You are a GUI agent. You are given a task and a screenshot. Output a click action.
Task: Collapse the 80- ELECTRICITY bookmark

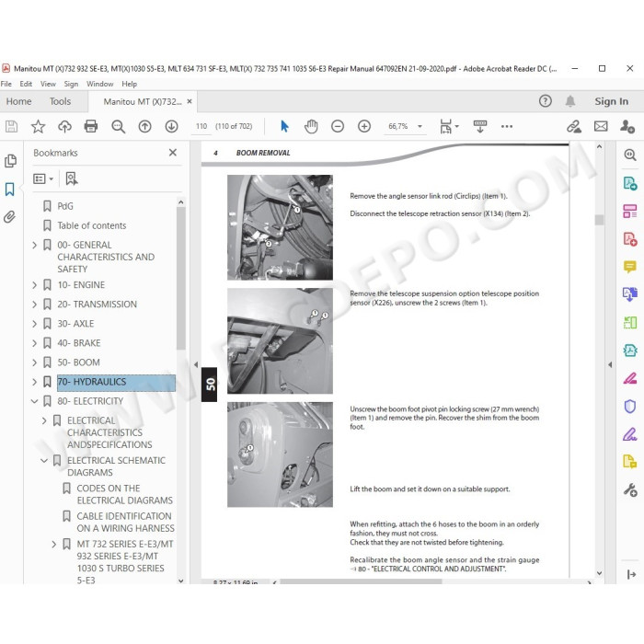pyautogui.click(x=35, y=401)
